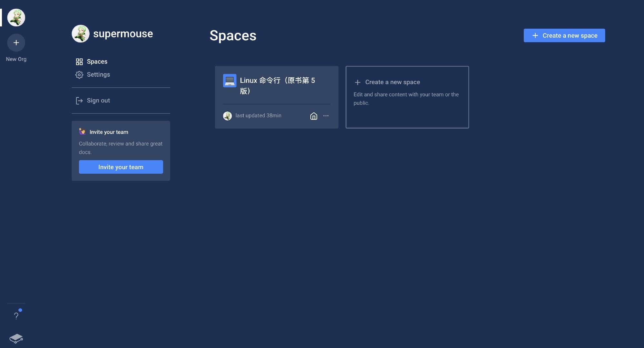Click Create a new space button top right
The image size is (644, 348).
pyautogui.click(x=564, y=35)
